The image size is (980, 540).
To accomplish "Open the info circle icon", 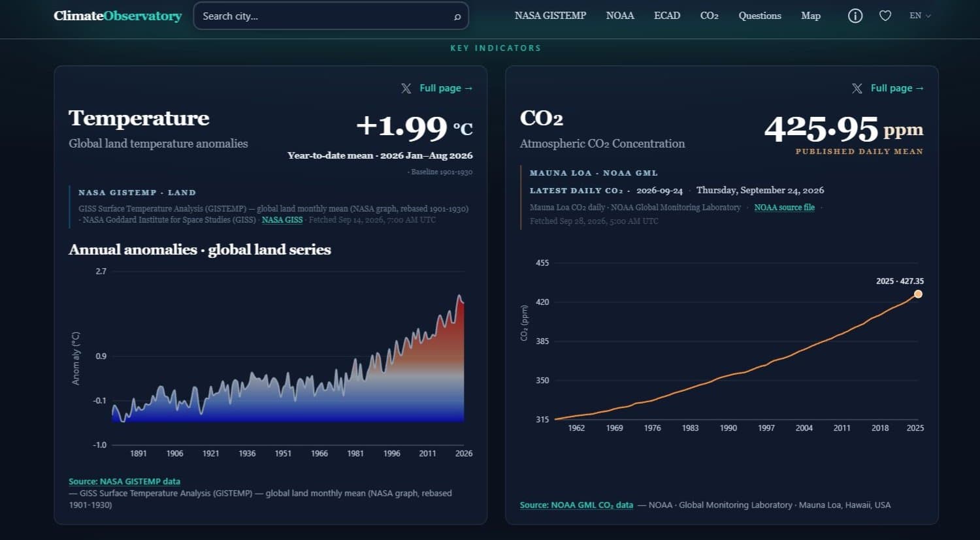I will pyautogui.click(x=855, y=16).
